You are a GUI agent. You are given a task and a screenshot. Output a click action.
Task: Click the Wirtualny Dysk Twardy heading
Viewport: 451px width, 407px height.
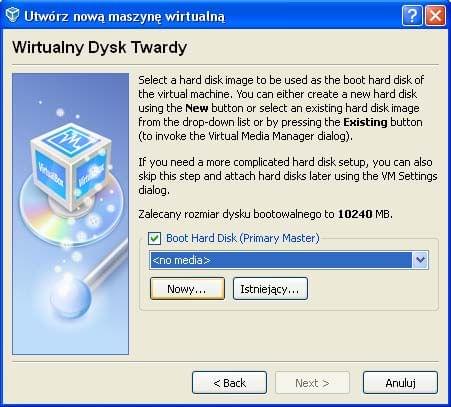pyautogui.click(x=99, y=48)
